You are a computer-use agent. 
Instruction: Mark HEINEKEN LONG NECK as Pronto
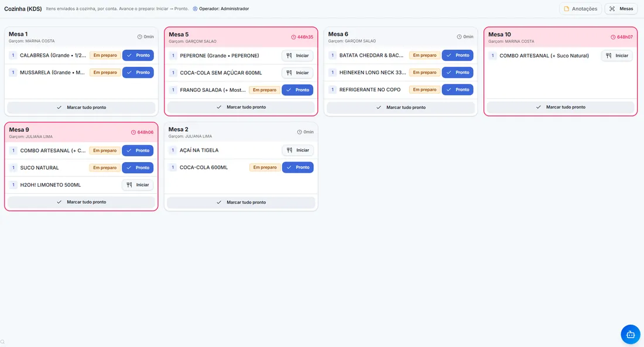[458, 73]
